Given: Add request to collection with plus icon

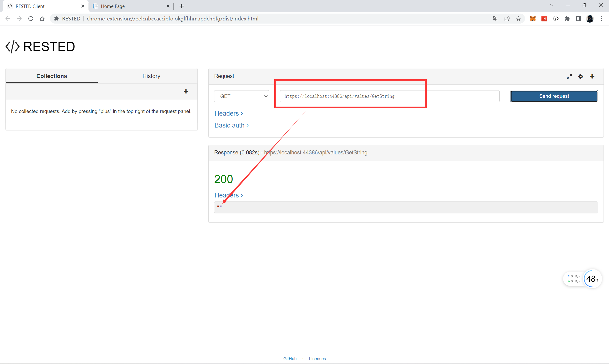Looking at the screenshot, I should pyautogui.click(x=592, y=77).
